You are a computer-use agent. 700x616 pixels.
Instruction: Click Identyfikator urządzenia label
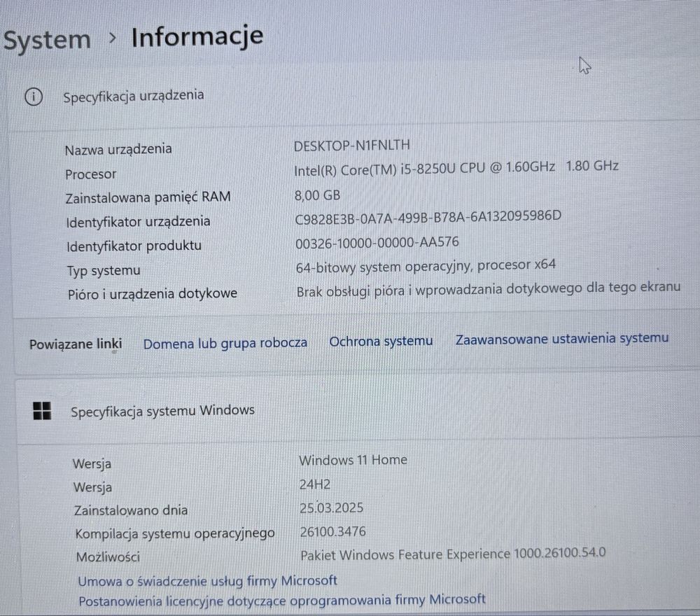pyautogui.click(x=138, y=222)
